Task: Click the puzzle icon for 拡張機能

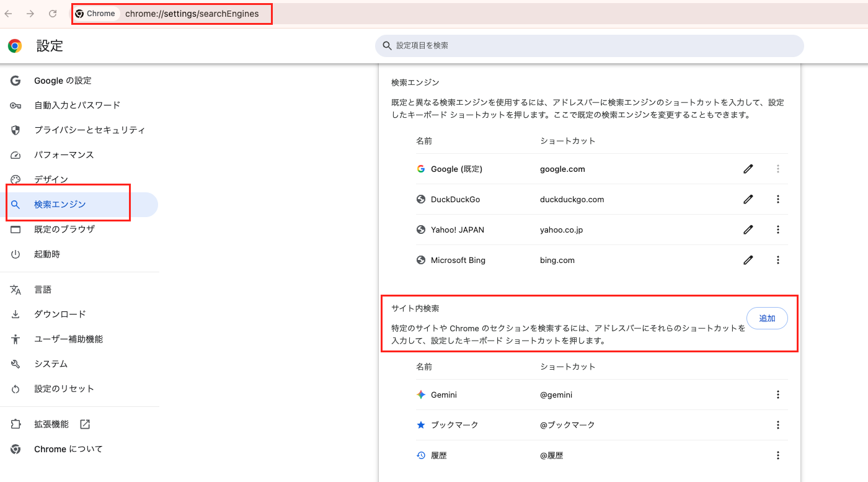Action: coord(15,424)
